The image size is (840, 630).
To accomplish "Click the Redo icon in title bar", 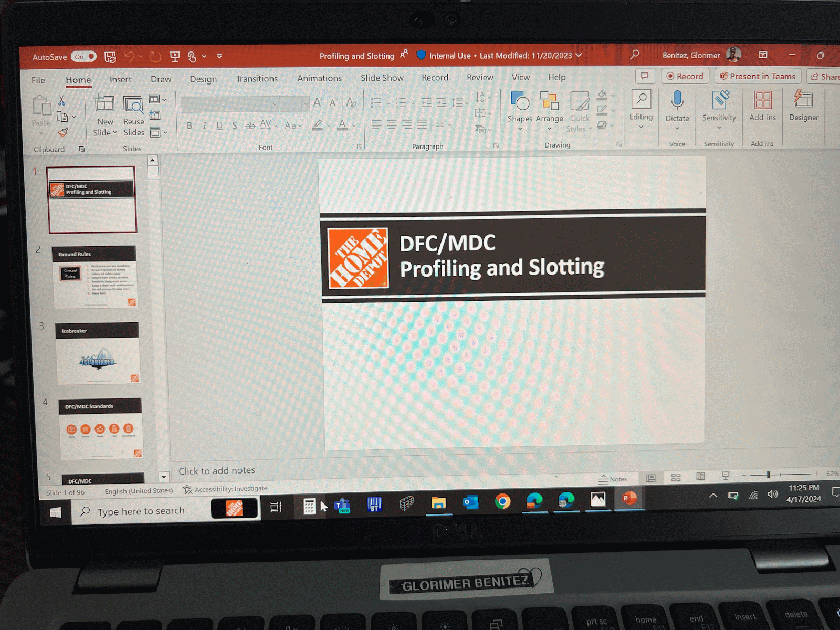I will click(x=155, y=57).
